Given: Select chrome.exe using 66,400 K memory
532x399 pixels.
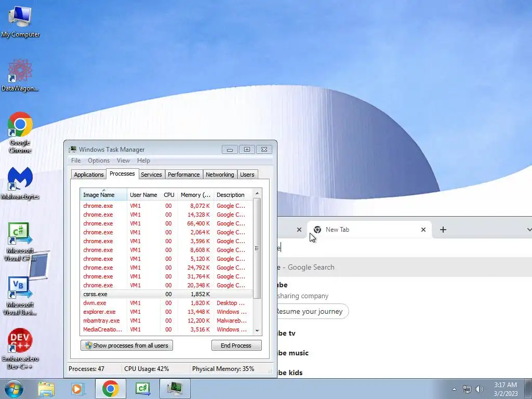Looking at the screenshot, I should point(166,223).
